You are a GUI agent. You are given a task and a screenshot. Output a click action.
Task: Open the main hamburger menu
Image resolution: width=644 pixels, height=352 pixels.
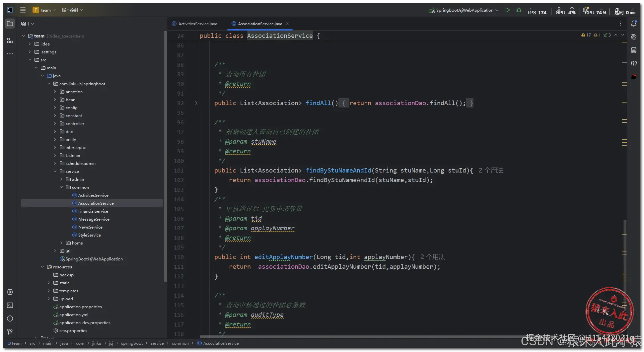point(23,10)
